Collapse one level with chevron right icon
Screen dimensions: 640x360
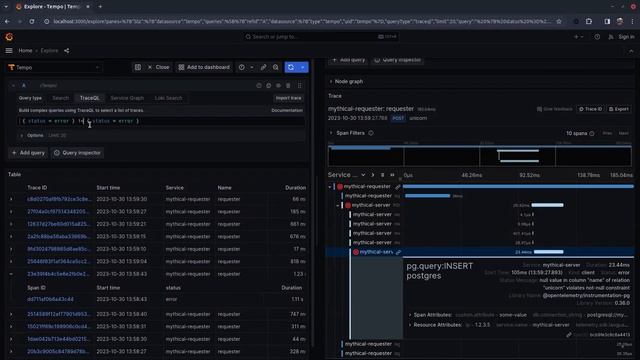pos(373,175)
